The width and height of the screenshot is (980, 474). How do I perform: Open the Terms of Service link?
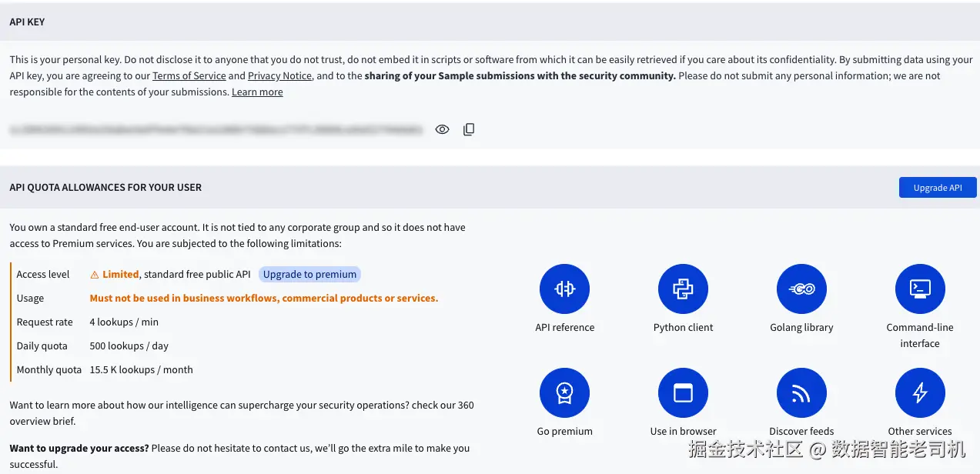[189, 76]
